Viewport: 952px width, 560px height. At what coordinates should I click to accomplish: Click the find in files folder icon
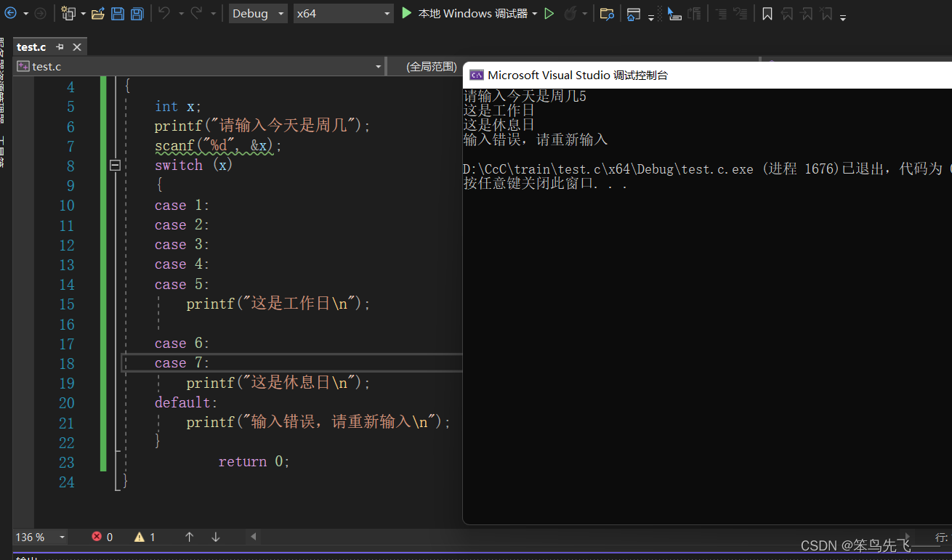607,13
